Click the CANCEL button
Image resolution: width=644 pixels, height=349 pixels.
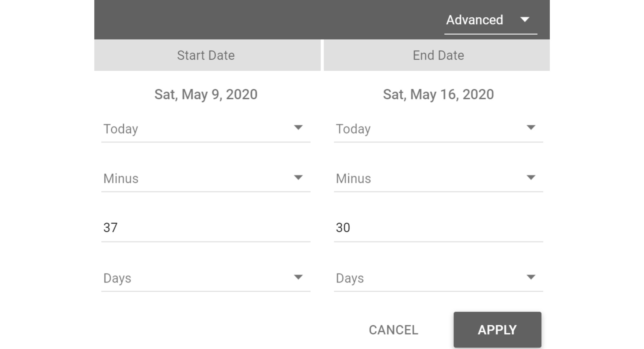tap(393, 330)
